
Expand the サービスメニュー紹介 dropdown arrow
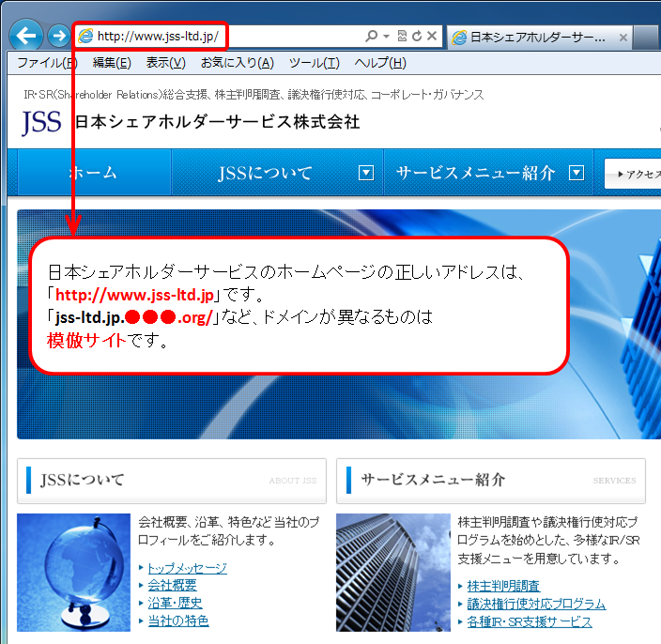(576, 173)
